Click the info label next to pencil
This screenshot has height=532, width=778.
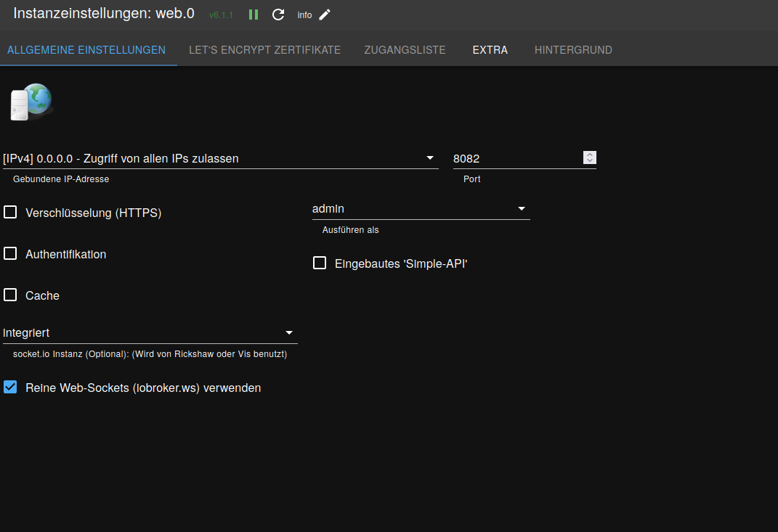pos(304,15)
